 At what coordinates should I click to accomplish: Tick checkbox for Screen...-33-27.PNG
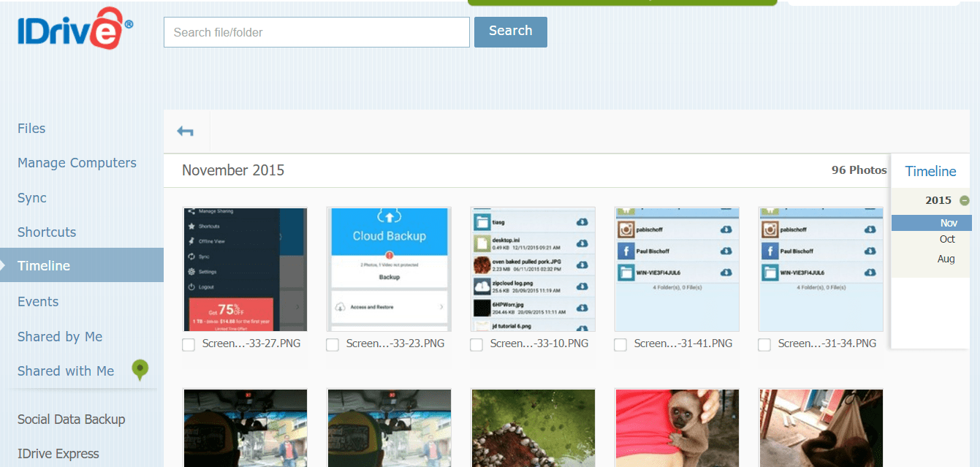189,345
